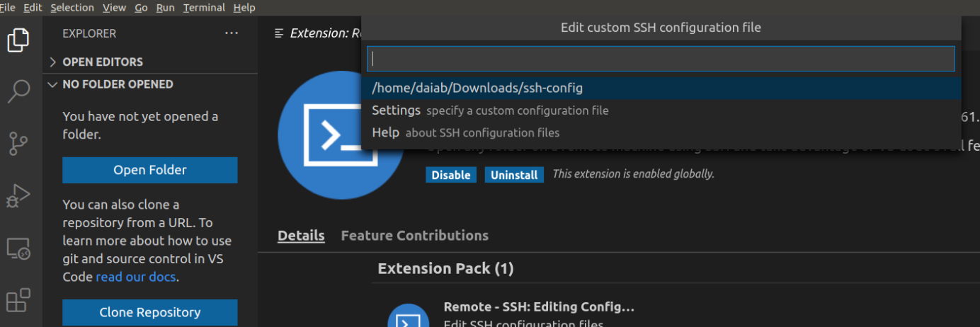
Task: Expand the Open Editors section
Action: [x=150, y=62]
